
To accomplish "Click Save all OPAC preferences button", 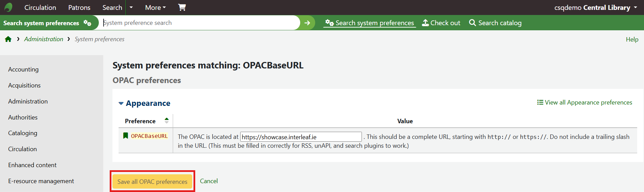I will coord(152,181).
